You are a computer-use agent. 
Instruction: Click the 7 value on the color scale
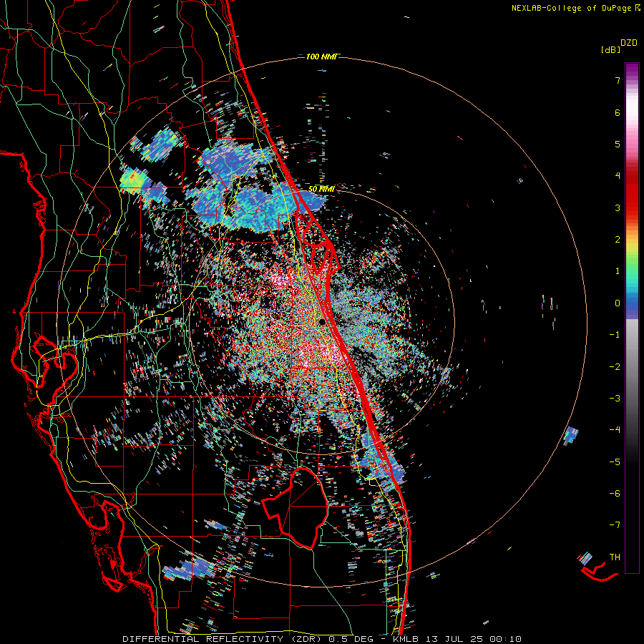[x=618, y=80]
